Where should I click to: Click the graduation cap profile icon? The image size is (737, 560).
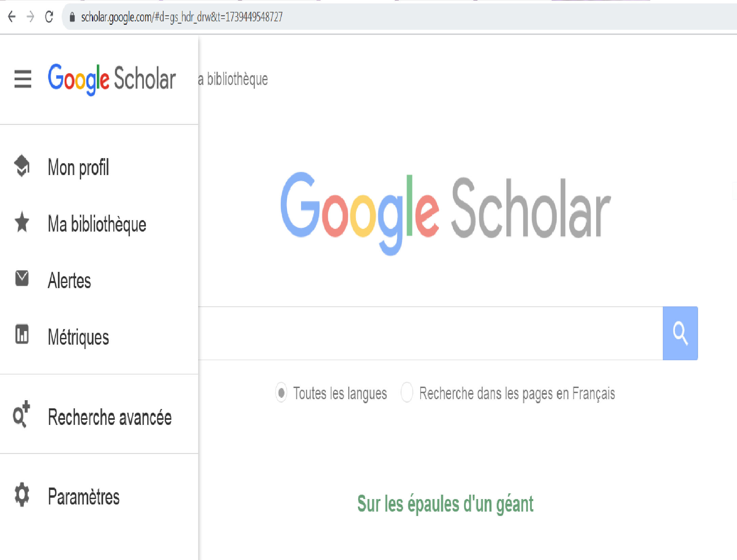22,166
